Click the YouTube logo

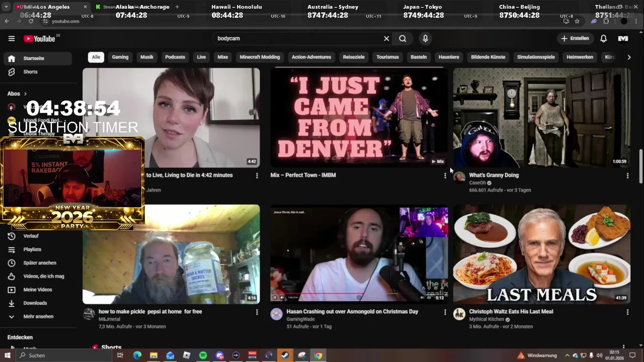coord(39,39)
